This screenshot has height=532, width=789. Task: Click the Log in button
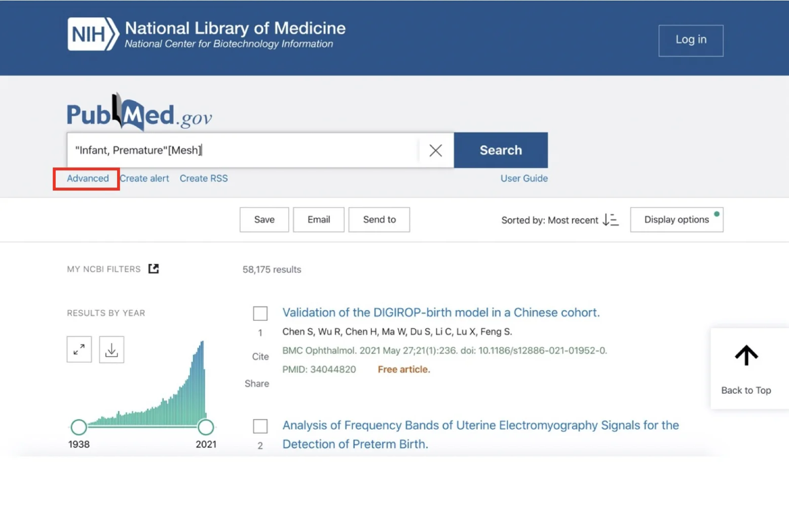click(690, 40)
